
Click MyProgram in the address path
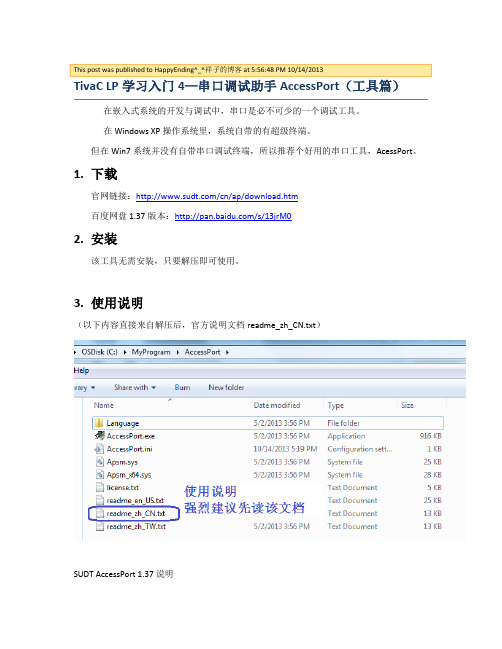coord(151,352)
